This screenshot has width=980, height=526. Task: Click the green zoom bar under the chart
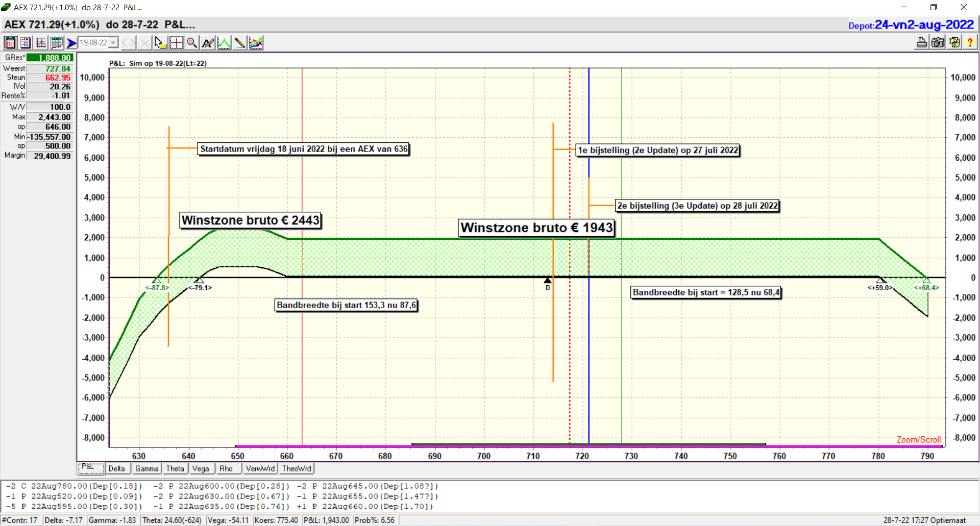point(589,444)
